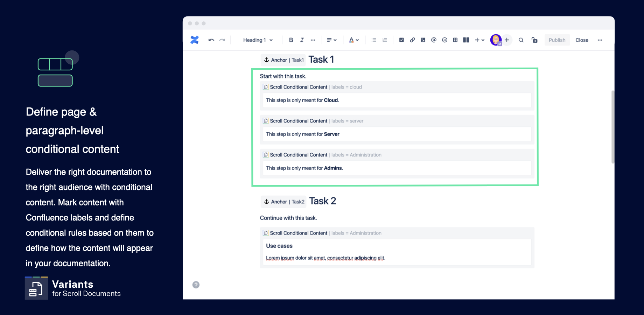Insert a column layout

(x=466, y=40)
